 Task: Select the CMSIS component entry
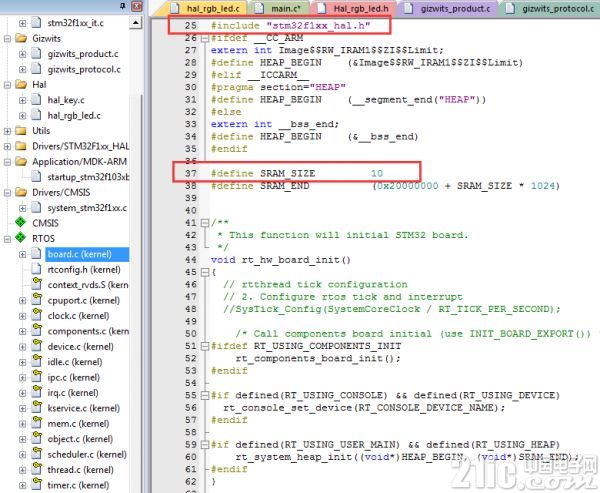[x=46, y=223]
